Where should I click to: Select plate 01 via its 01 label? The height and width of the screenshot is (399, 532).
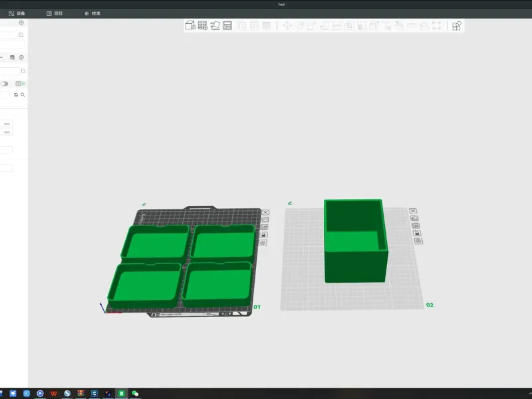click(x=257, y=307)
